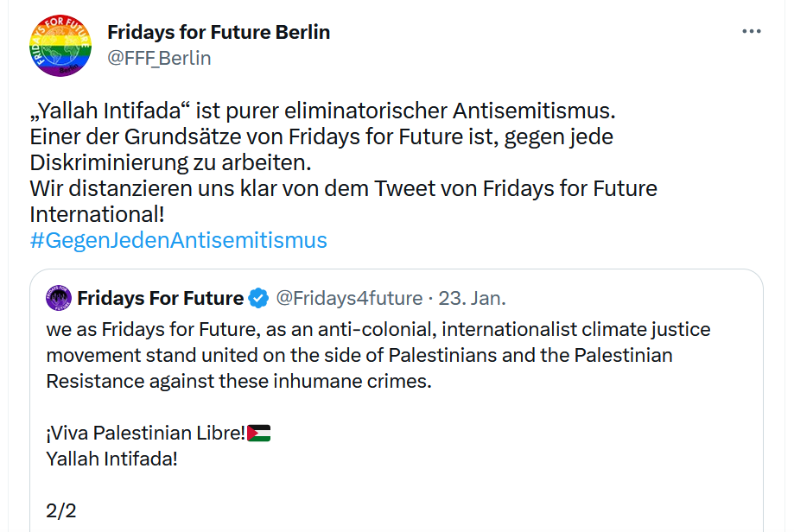Click the line "Resistance against these inhumane crimes."
Image resolution: width=794 pixels, height=532 pixels.
coord(238,381)
